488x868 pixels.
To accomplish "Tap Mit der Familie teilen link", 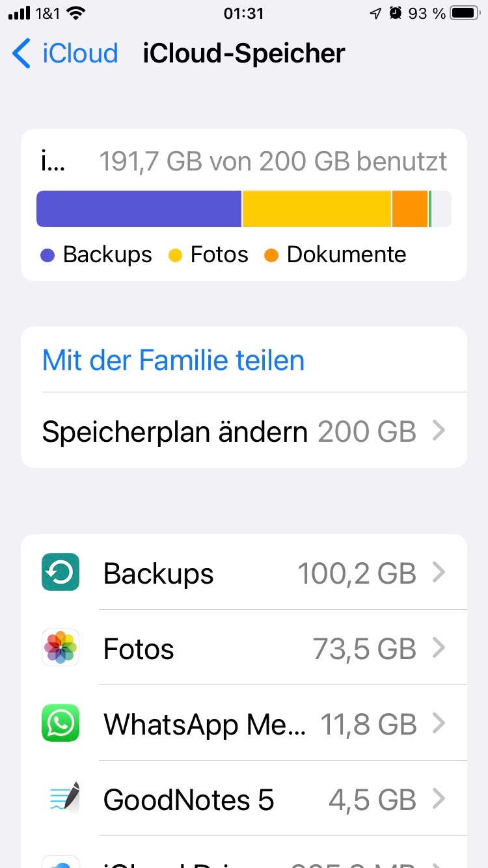I will [173, 360].
